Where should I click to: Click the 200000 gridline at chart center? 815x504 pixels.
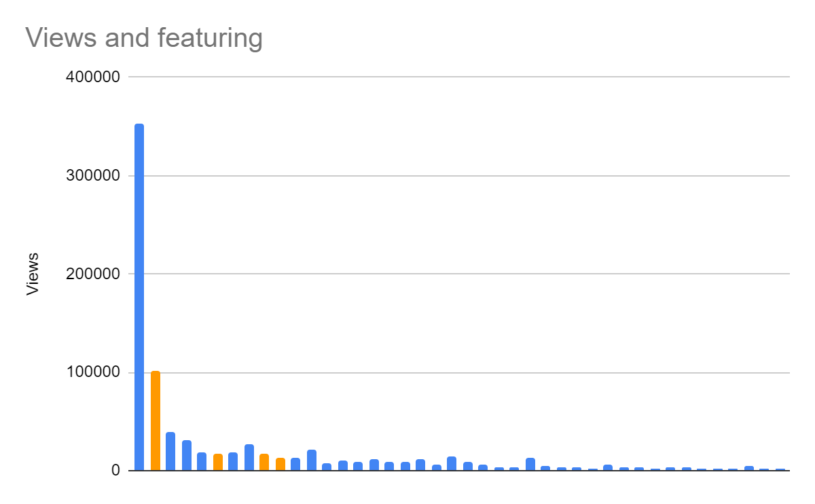click(458, 274)
